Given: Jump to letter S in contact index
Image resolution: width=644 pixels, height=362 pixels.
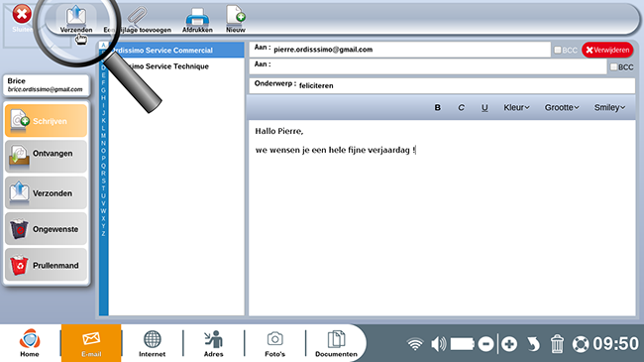Looking at the screenshot, I should pos(103,181).
